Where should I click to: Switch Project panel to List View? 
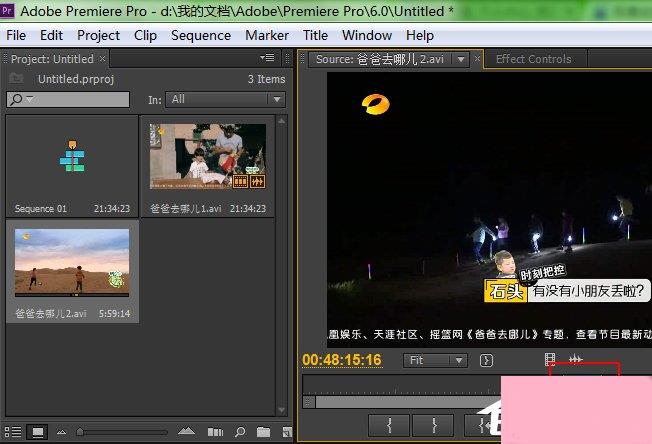[x=13, y=432]
